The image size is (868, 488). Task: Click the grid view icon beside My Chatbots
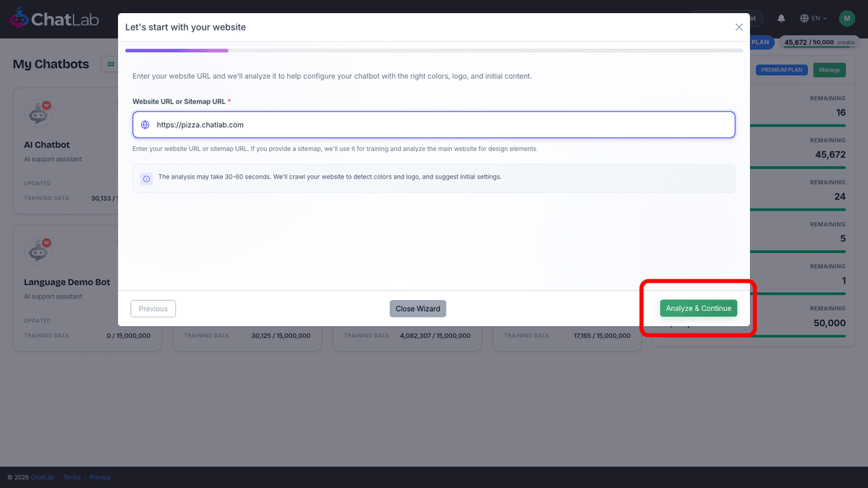111,64
